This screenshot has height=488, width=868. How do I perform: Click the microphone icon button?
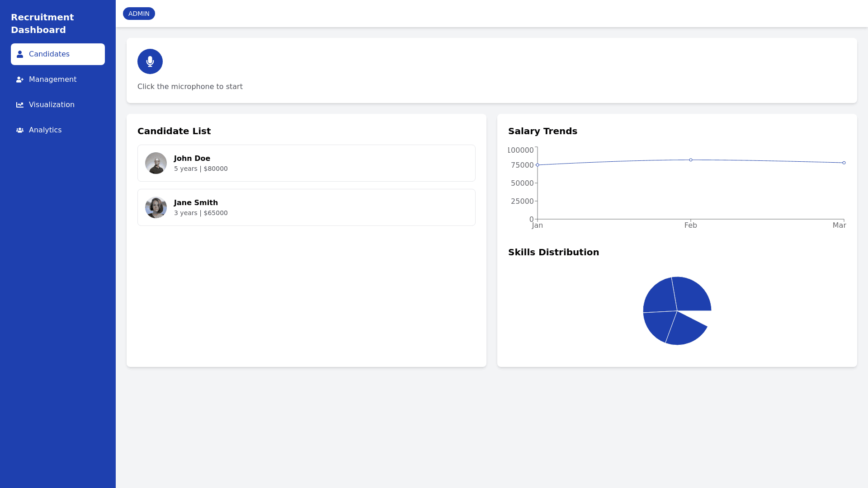(150, 61)
